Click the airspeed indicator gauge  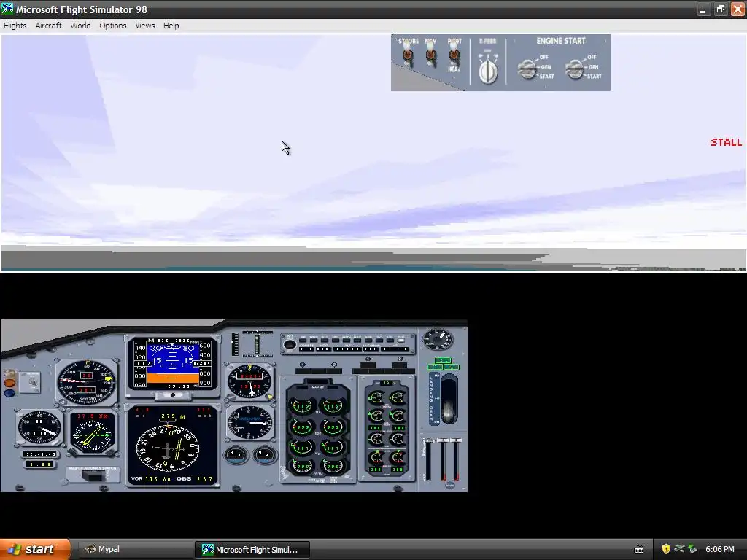[87, 382]
